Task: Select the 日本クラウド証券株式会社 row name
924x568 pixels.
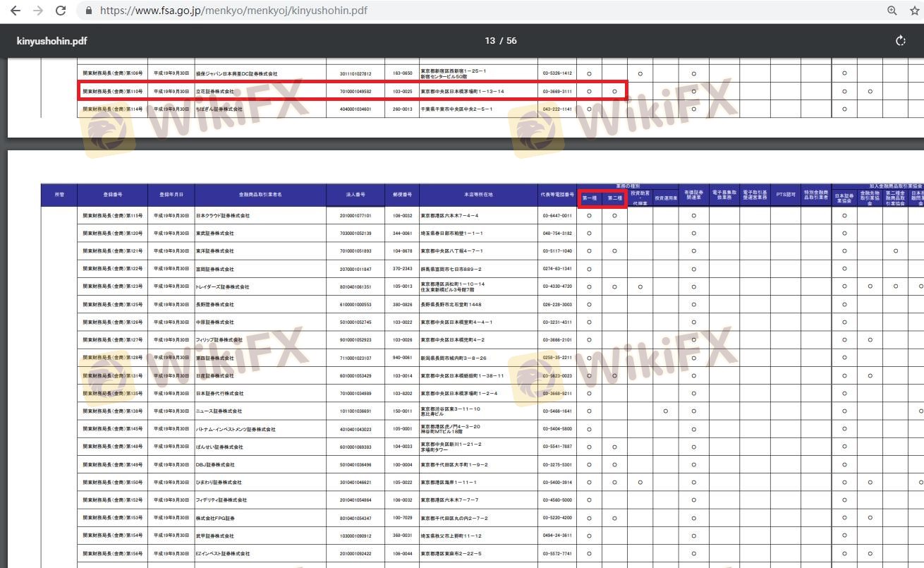Action: pos(222,215)
